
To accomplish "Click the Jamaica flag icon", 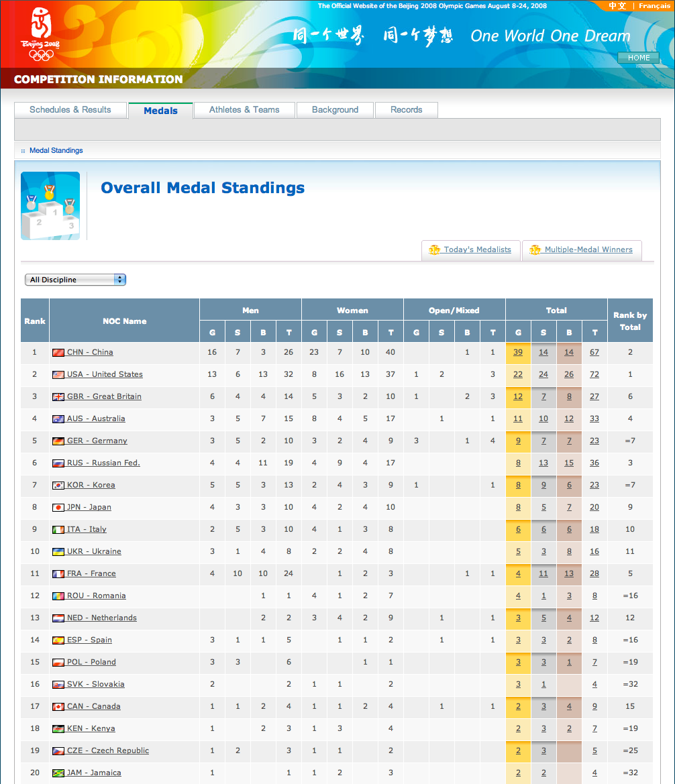I will point(58,773).
